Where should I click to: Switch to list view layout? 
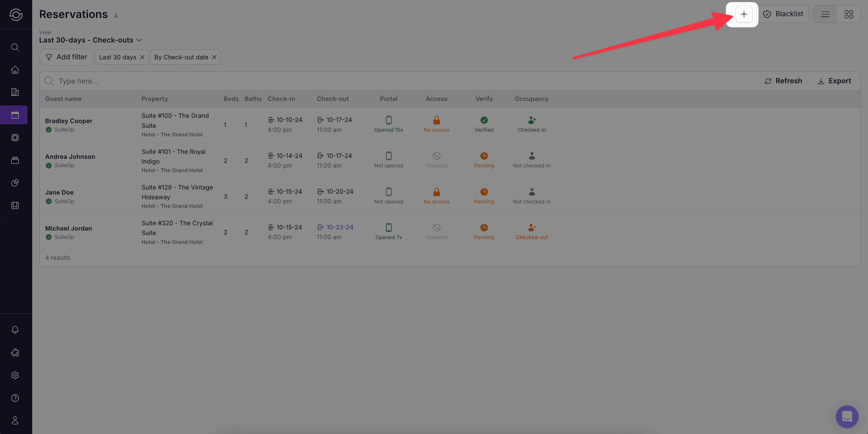tap(825, 14)
